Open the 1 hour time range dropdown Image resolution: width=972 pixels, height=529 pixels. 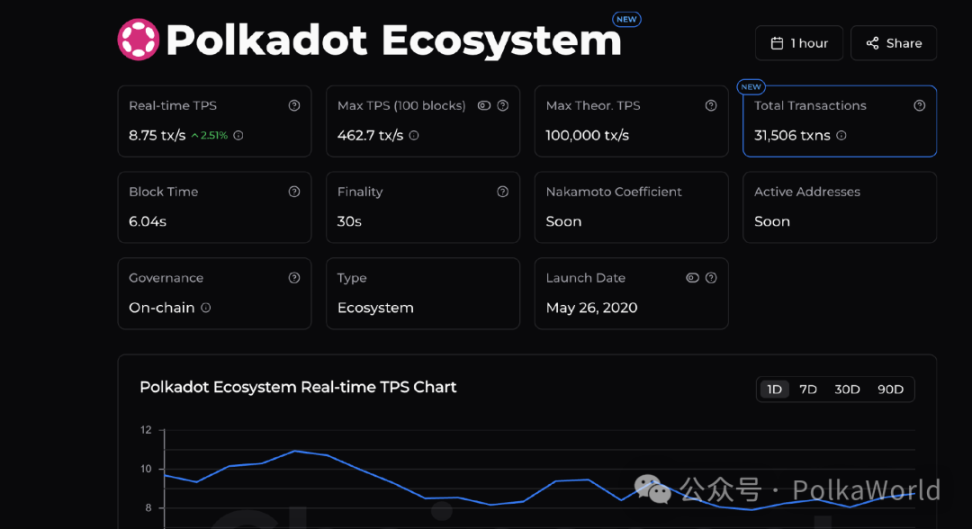point(799,43)
